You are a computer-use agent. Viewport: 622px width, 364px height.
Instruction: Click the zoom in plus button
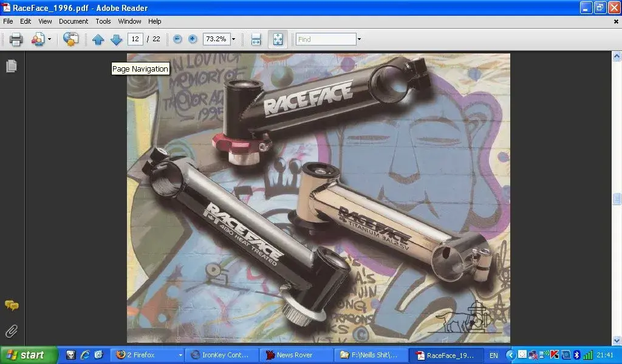point(193,39)
